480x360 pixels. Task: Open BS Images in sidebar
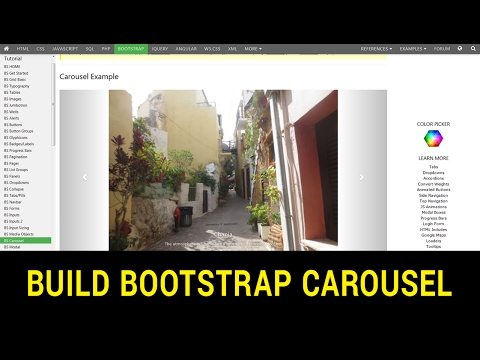13,99
